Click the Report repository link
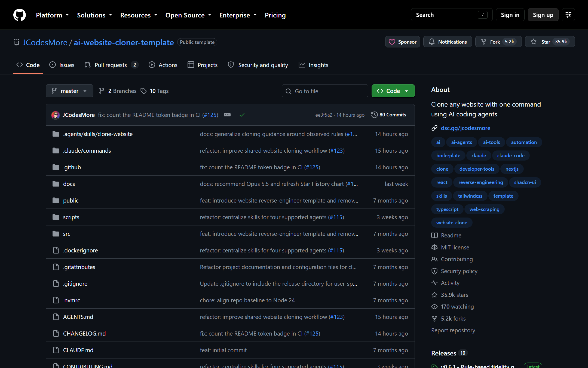 pos(453,330)
